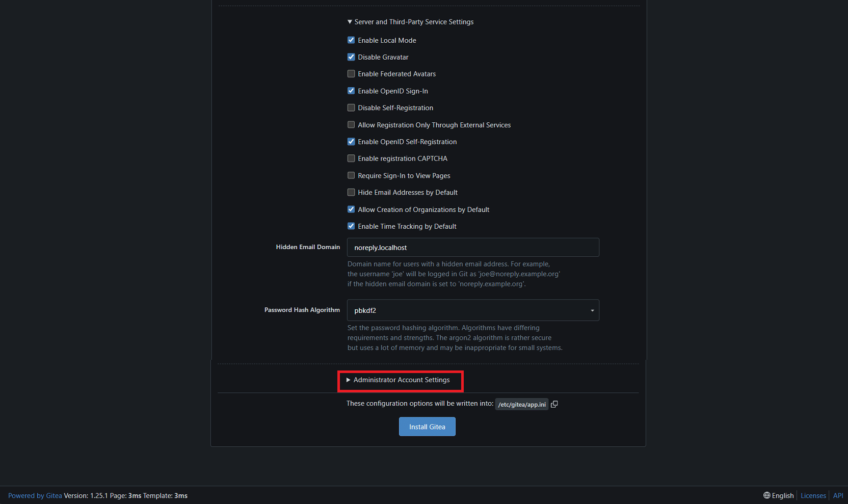The width and height of the screenshot is (848, 504).
Task: Click the Hidden Email Domain field
Action: point(472,248)
